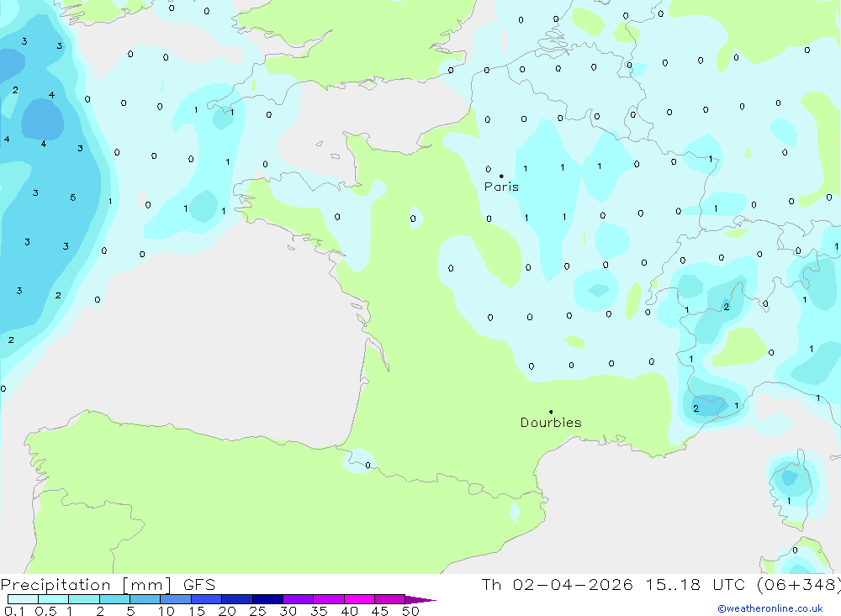The image size is (841, 616).
Task: Select the 20 to 25 mm legend swatch
Action: click(x=237, y=599)
